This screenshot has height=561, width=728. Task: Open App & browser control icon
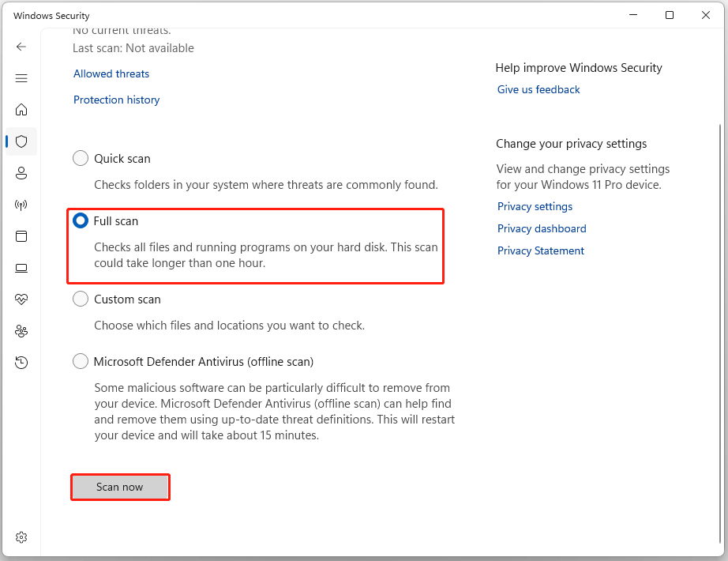(x=21, y=236)
